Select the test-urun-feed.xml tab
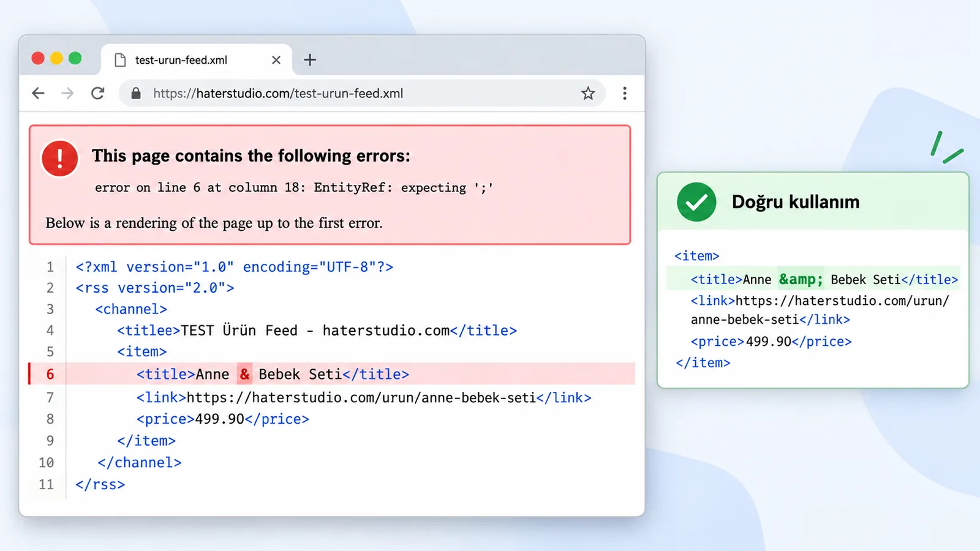Viewport: 980px width, 551px height. 196,59
